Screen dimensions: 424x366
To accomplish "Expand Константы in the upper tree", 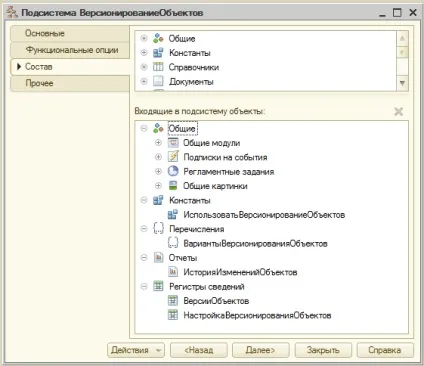I will 144,53.
